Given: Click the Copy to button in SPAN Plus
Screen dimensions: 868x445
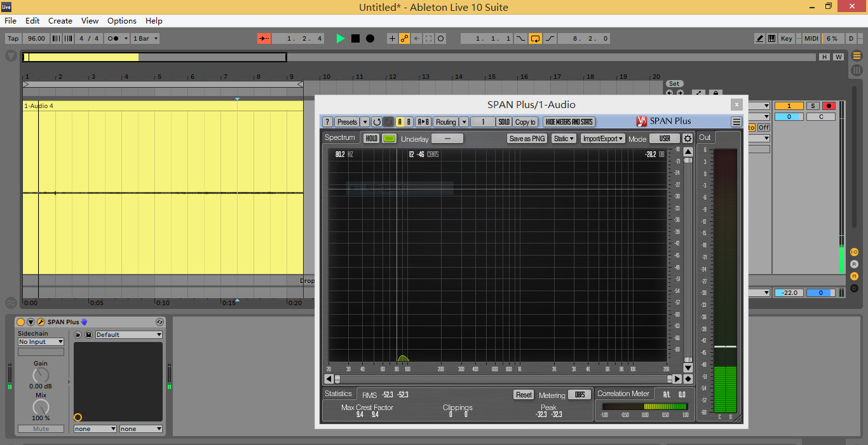Looking at the screenshot, I should pos(525,122).
